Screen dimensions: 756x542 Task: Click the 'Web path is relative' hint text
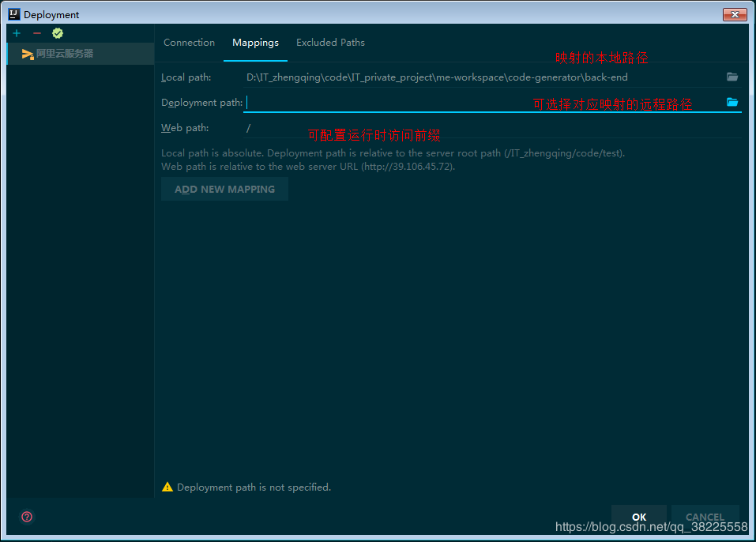(x=308, y=167)
